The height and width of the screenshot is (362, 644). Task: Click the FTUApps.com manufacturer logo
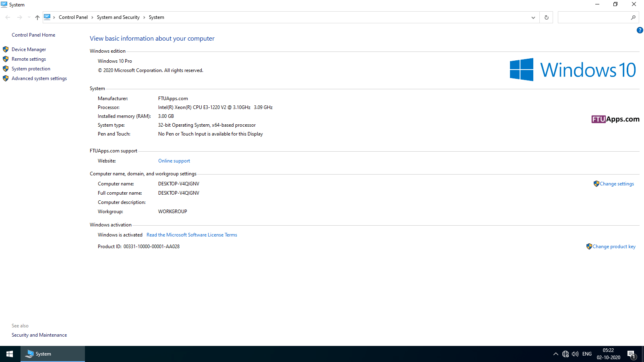615,119
